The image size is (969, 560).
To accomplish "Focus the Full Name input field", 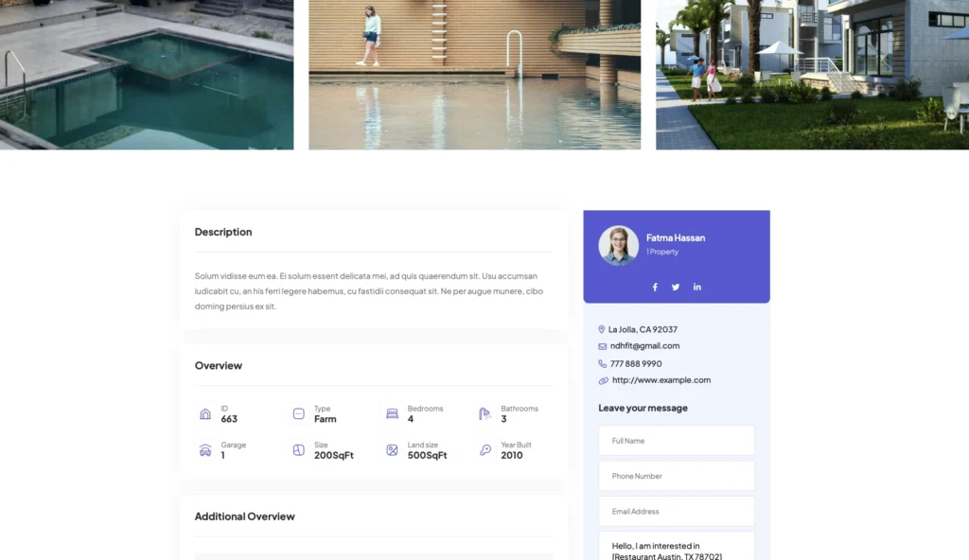I will click(x=676, y=441).
